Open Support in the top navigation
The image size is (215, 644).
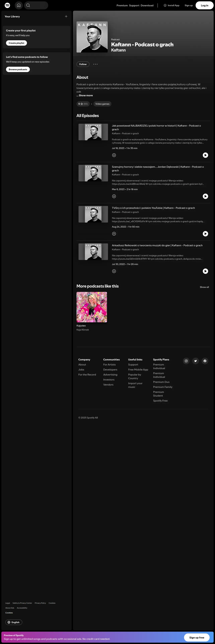coord(134,6)
